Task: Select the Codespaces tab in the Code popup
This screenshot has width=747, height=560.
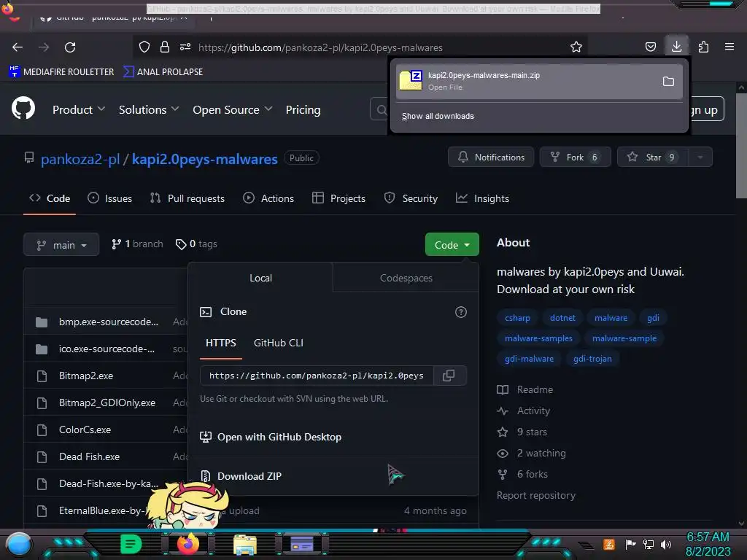Action: coord(406,278)
